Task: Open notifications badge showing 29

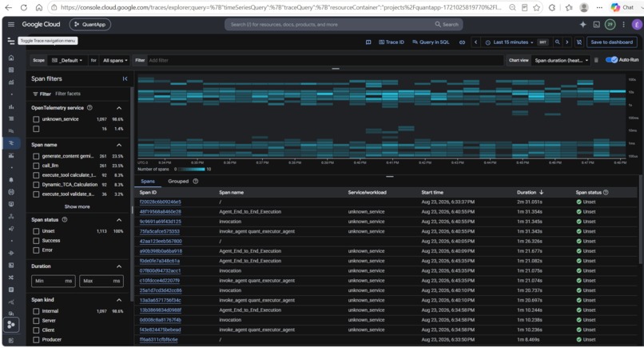Action: click(x=610, y=24)
